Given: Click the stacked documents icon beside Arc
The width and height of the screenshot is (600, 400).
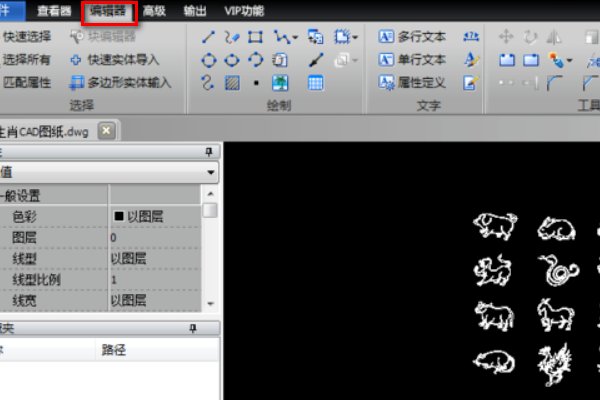Looking at the screenshot, I should 280,60.
